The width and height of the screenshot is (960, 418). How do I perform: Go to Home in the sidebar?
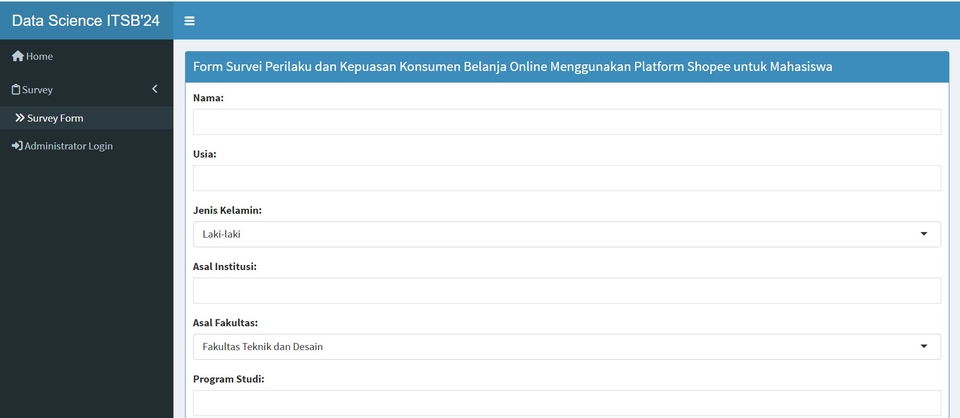[40, 56]
